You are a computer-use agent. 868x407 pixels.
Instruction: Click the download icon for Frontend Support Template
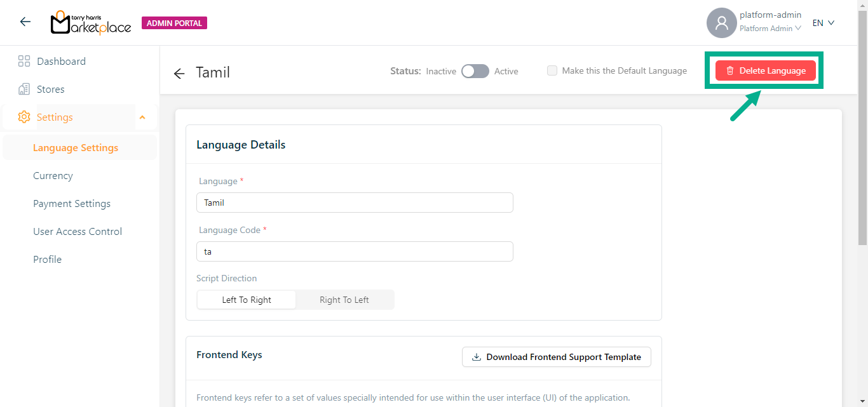[476, 357]
